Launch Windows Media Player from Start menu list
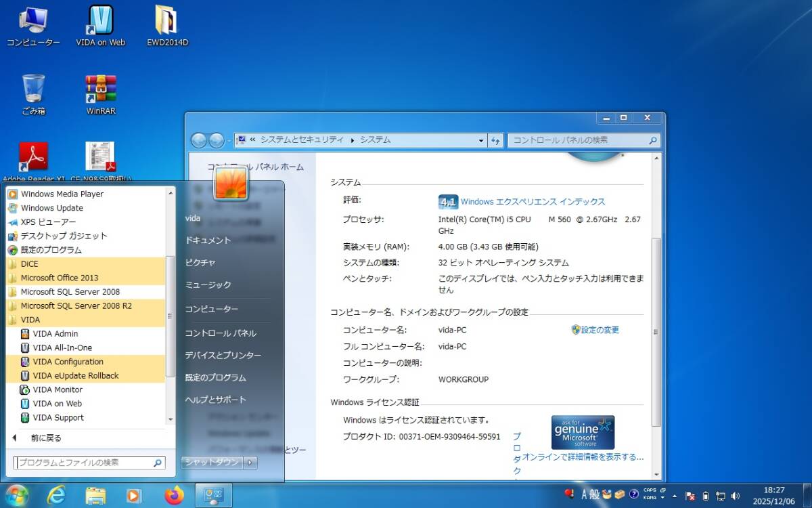This screenshot has width=812, height=508. click(86, 194)
